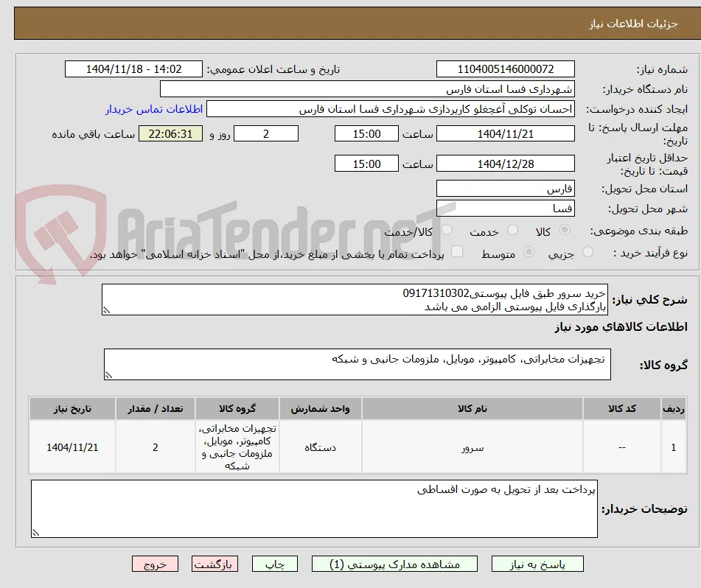Click the نام کالا column header
Viewport: 701px width, 588px height.
[x=472, y=408]
